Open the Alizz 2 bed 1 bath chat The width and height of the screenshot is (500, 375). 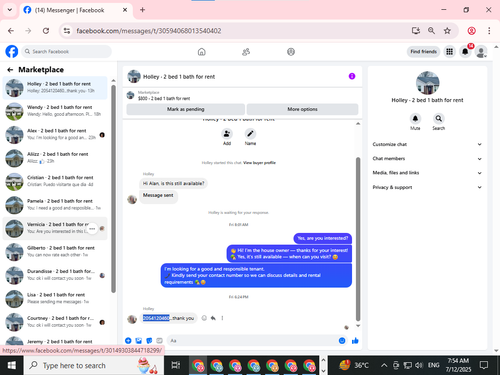click(55, 158)
